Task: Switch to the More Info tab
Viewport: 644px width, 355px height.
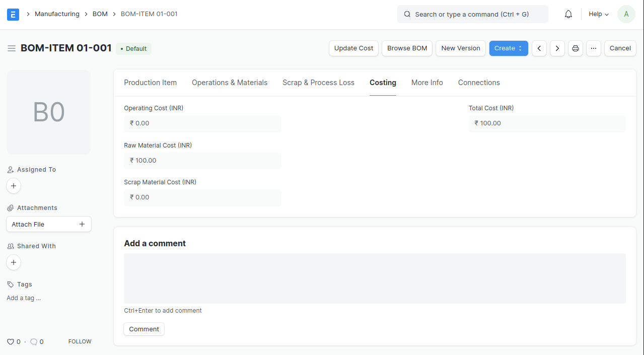Action: 426,82
